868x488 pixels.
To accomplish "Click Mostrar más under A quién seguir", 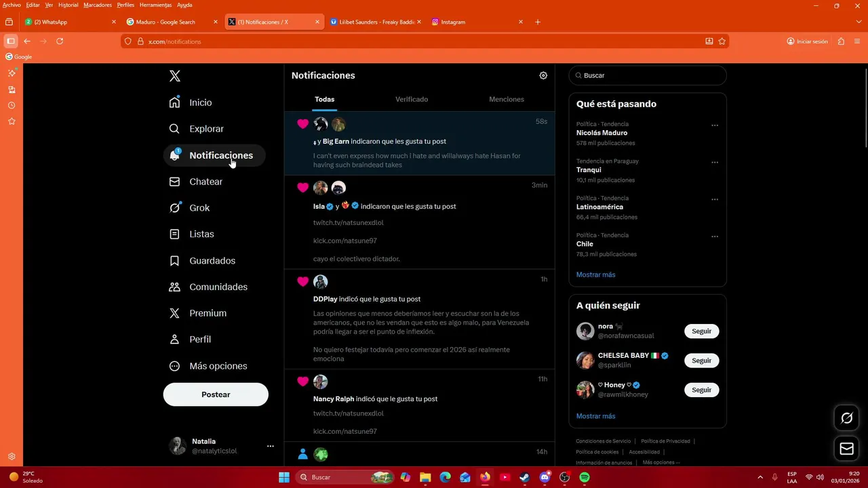I will click(x=595, y=416).
